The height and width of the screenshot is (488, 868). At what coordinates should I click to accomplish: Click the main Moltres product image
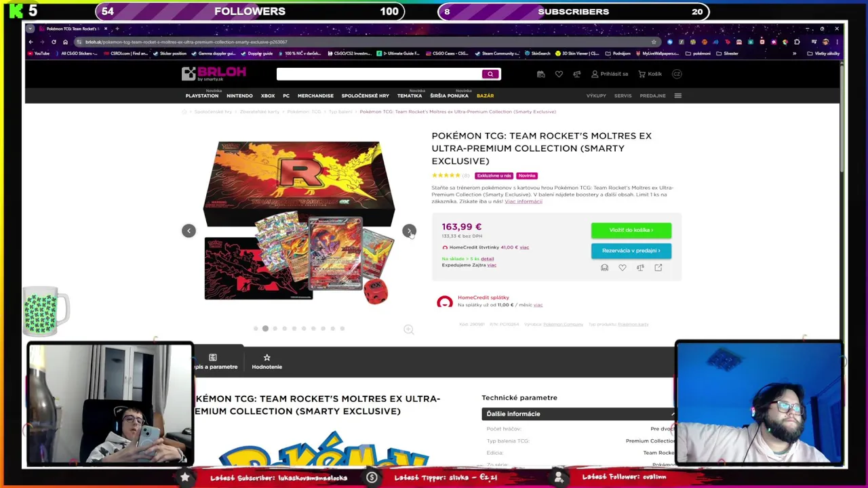tap(299, 221)
